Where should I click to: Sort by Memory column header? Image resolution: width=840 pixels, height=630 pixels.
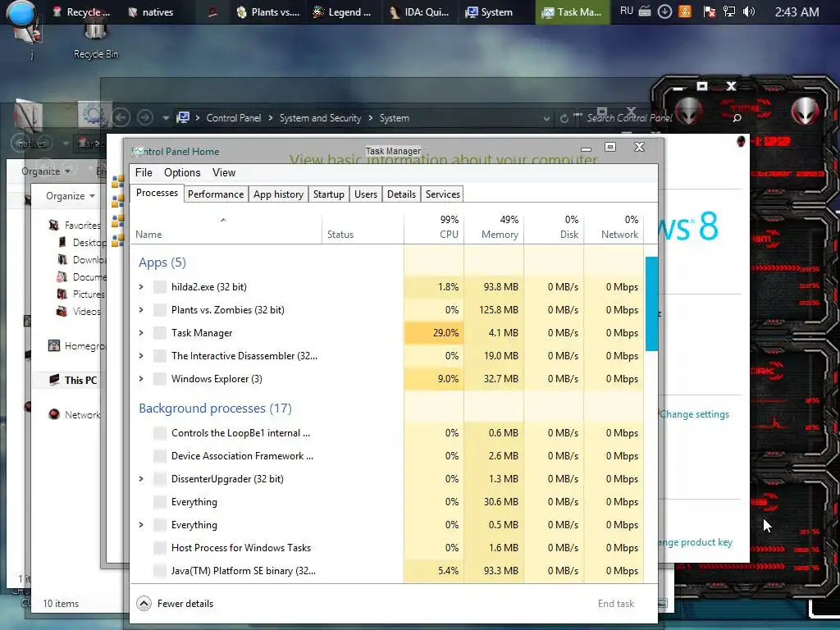point(493,228)
